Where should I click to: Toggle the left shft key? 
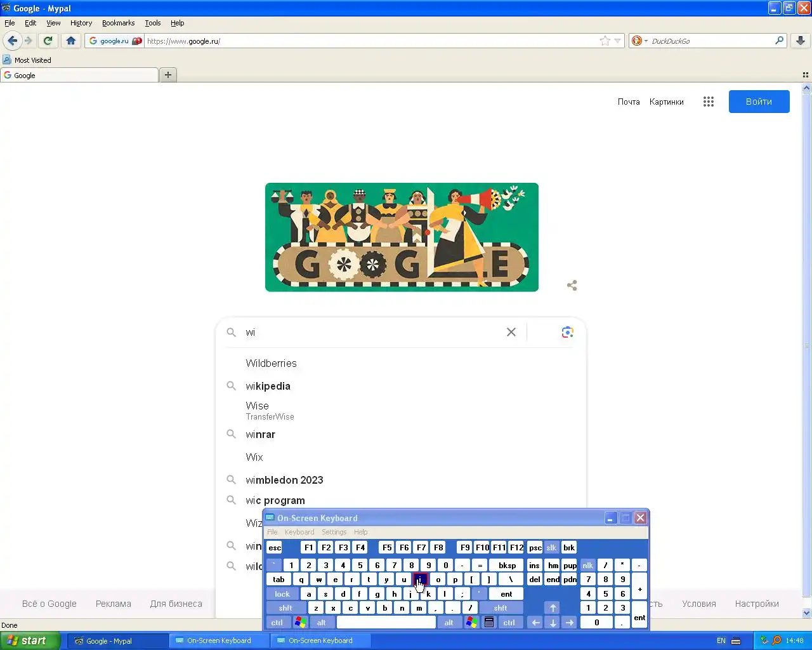[x=285, y=608]
